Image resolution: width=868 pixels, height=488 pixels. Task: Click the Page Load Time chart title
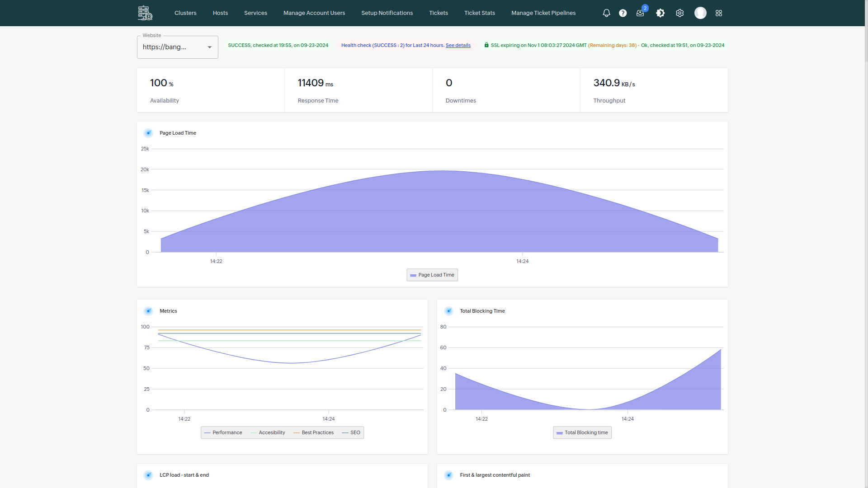point(178,133)
